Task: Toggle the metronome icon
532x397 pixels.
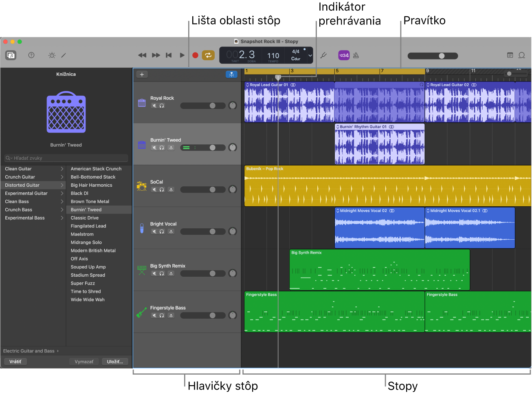Action: coord(356,55)
